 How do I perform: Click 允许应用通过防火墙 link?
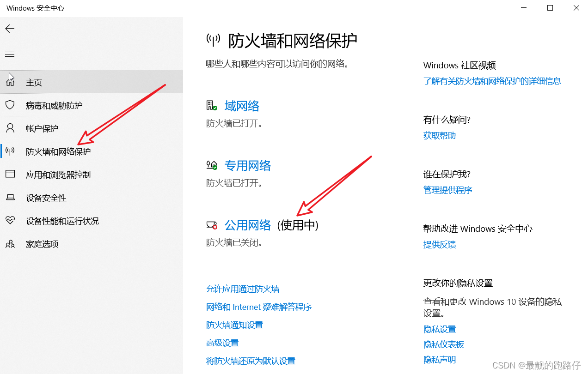(x=243, y=289)
